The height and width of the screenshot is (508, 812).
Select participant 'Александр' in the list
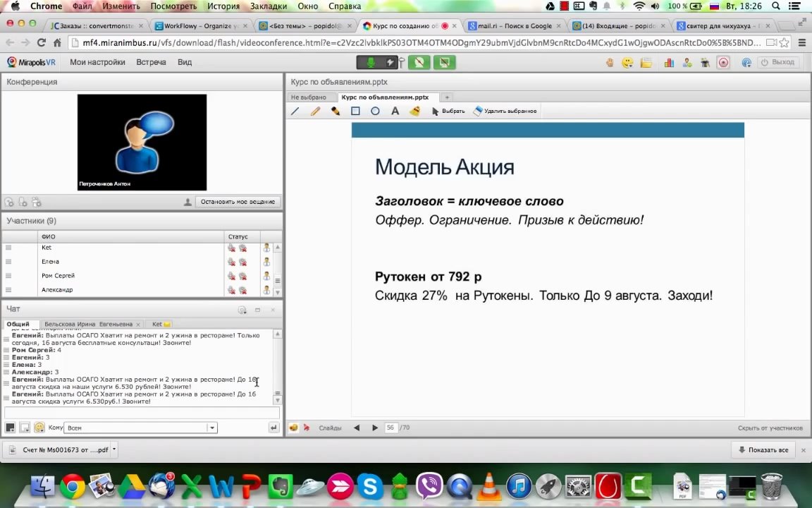(57, 290)
